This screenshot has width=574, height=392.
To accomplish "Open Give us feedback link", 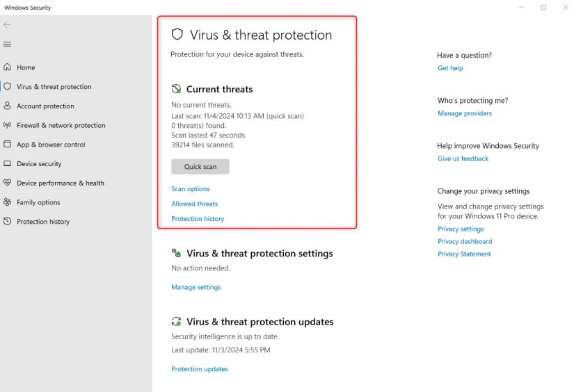I will click(x=463, y=158).
